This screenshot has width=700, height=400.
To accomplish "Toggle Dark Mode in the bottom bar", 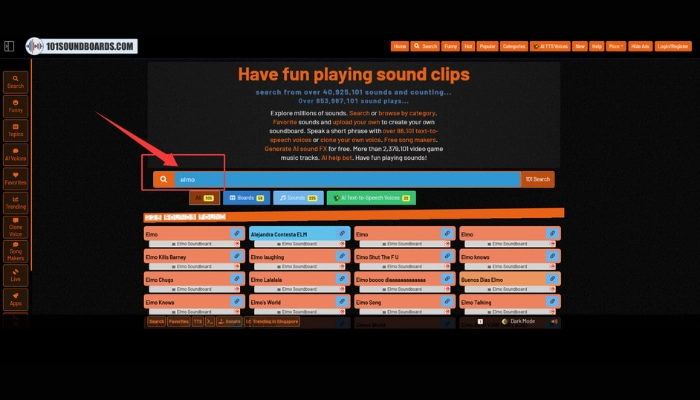I will click(x=518, y=321).
